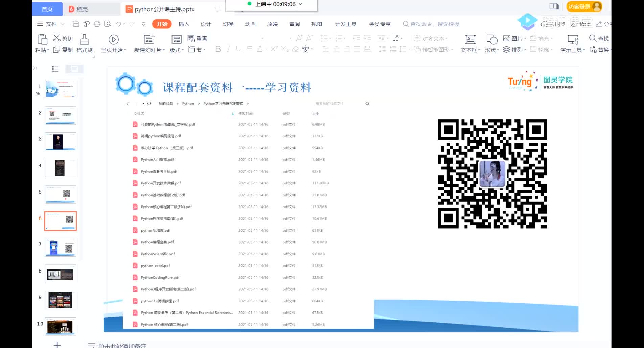The height and width of the screenshot is (348, 644).
Task: Toggle Underline formatting
Action: [x=239, y=49]
